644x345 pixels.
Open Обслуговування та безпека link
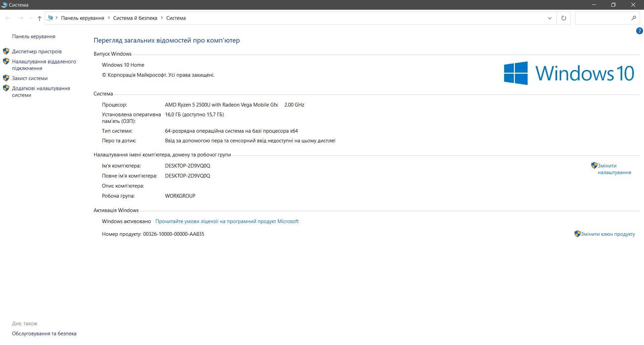pos(44,334)
